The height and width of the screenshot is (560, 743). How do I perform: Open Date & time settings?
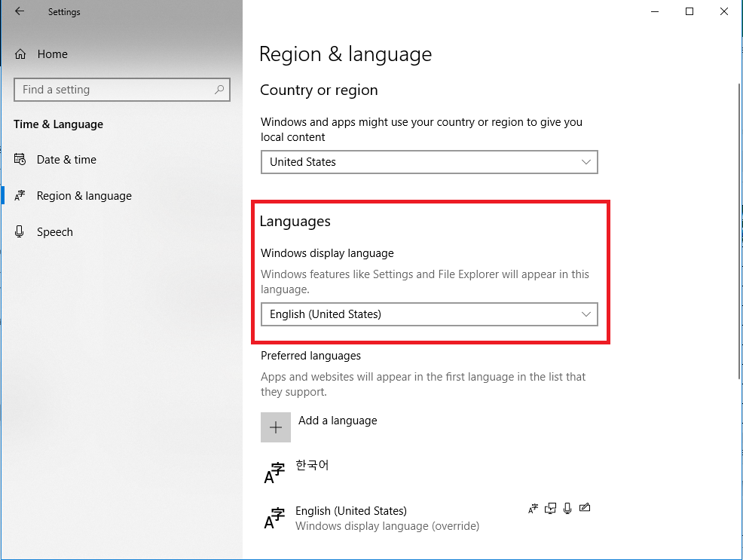click(x=66, y=160)
